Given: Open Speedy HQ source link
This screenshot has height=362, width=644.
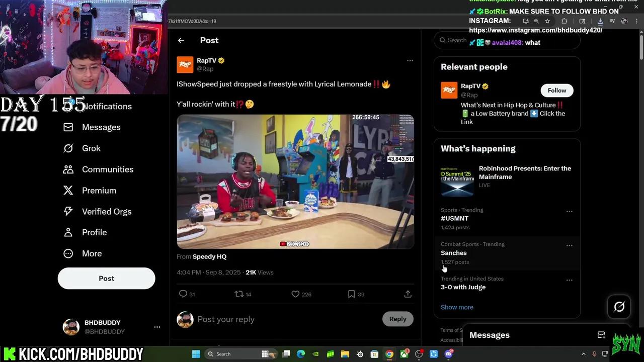Looking at the screenshot, I should [209, 256].
